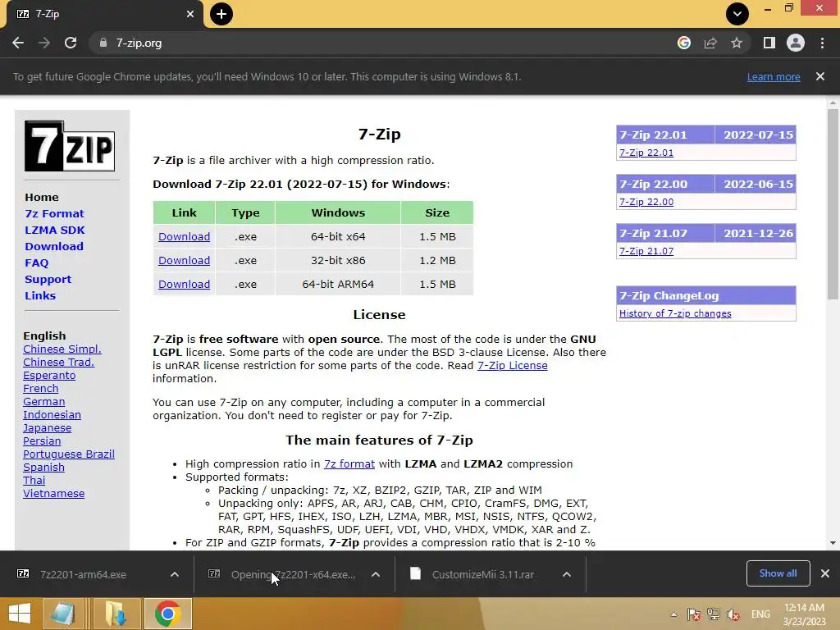Switch language to Japanese
The height and width of the screenshot is (630, 840).
coord(47,428)
